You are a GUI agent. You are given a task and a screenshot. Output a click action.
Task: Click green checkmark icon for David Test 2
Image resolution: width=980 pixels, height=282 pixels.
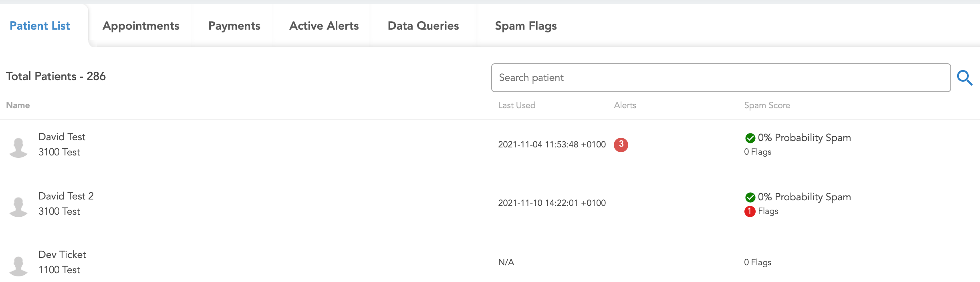[x=750, y=197]
